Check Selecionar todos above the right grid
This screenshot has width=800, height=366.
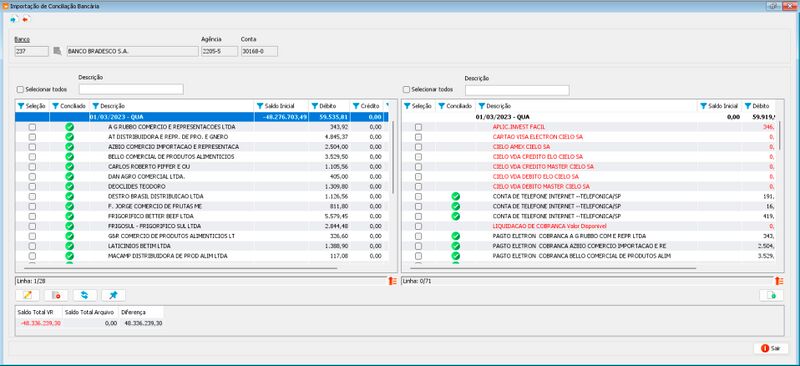(x=407, y=89)
